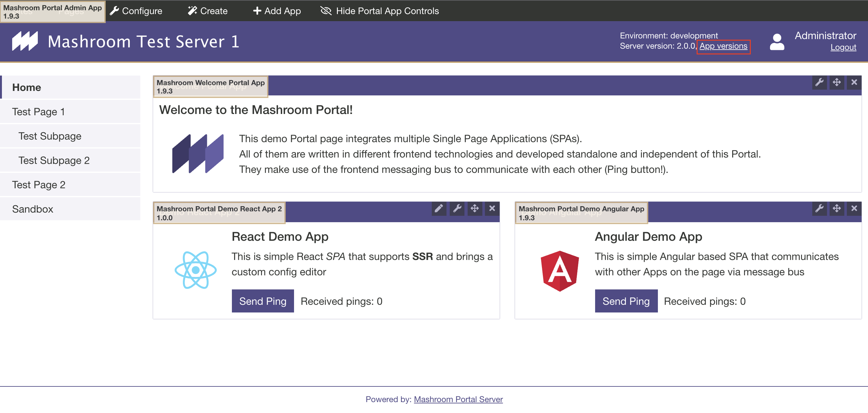Click the React logo icon
The width and height of the screenshot is (868, 413).
[x=195, y=270]
